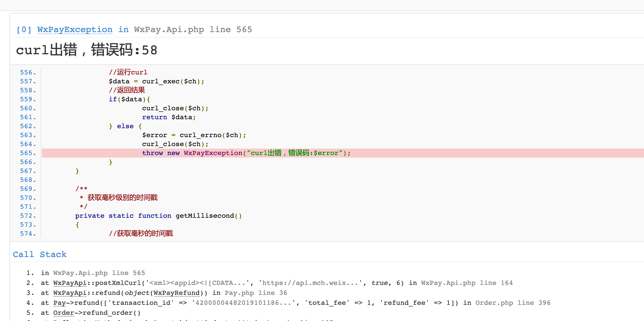The height and width of the screenshot is (321, 644).
Task: Click the Pay link in stack entry 4
Action: point(59,303)
